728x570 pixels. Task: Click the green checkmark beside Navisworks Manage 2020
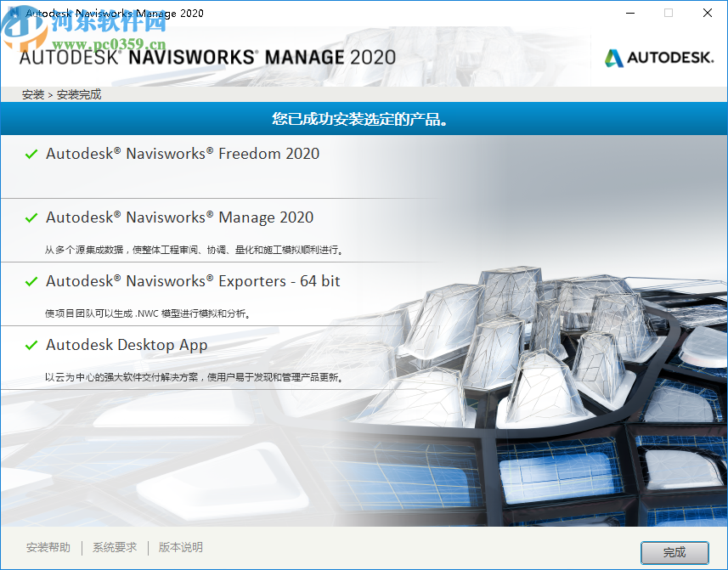tap(31, 217)
